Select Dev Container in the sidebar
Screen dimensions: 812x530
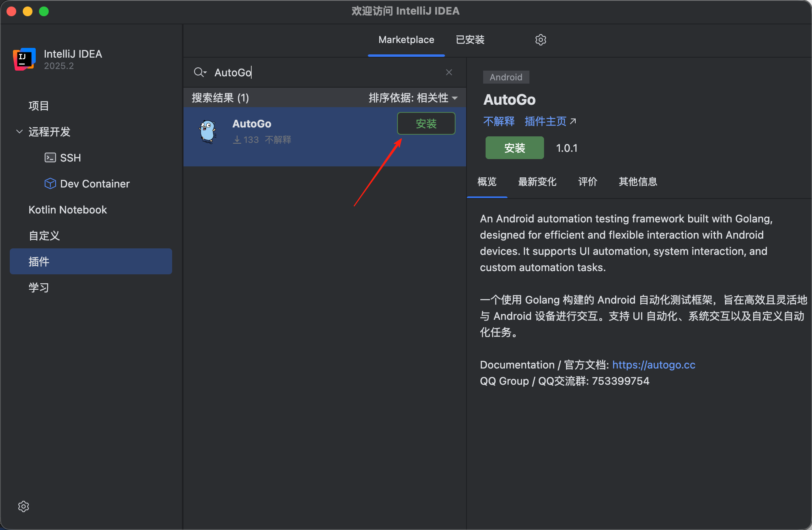pyautogui.click(x=91, y=184)
